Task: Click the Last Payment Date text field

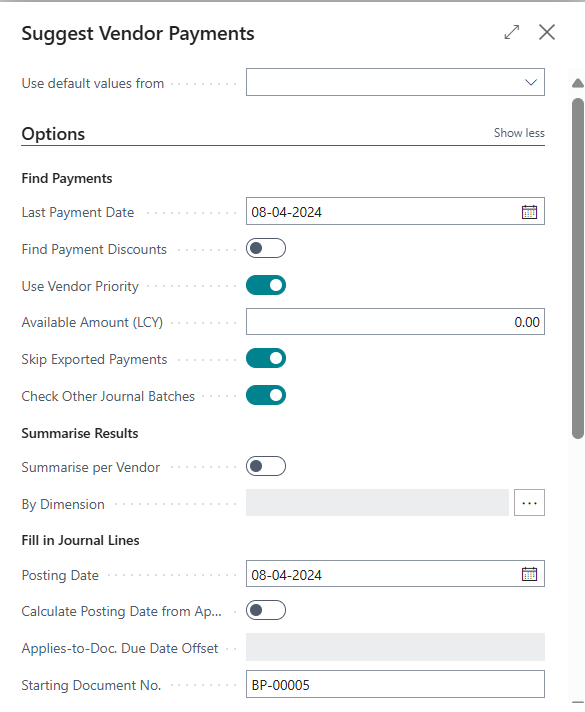Action: 383,212
